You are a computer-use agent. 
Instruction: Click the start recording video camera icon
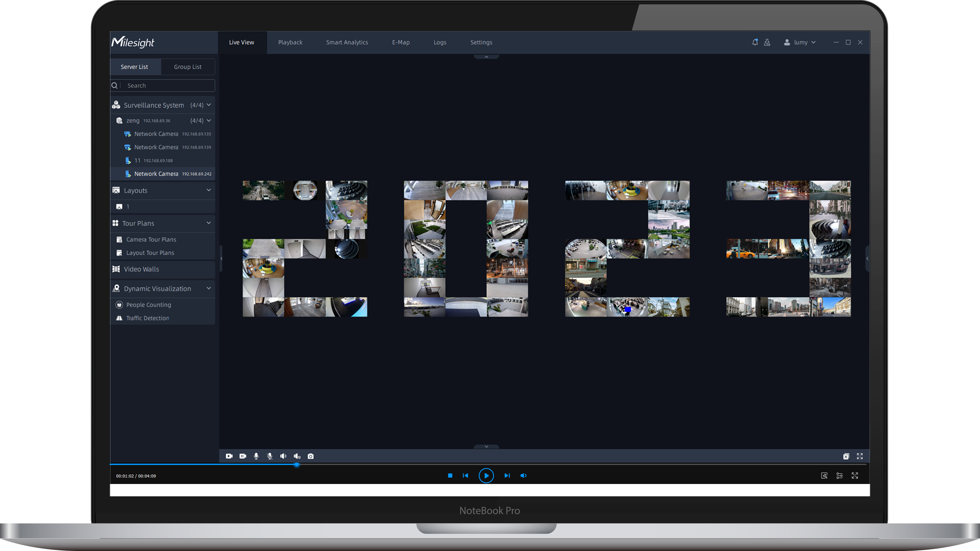tap(229, 456)
